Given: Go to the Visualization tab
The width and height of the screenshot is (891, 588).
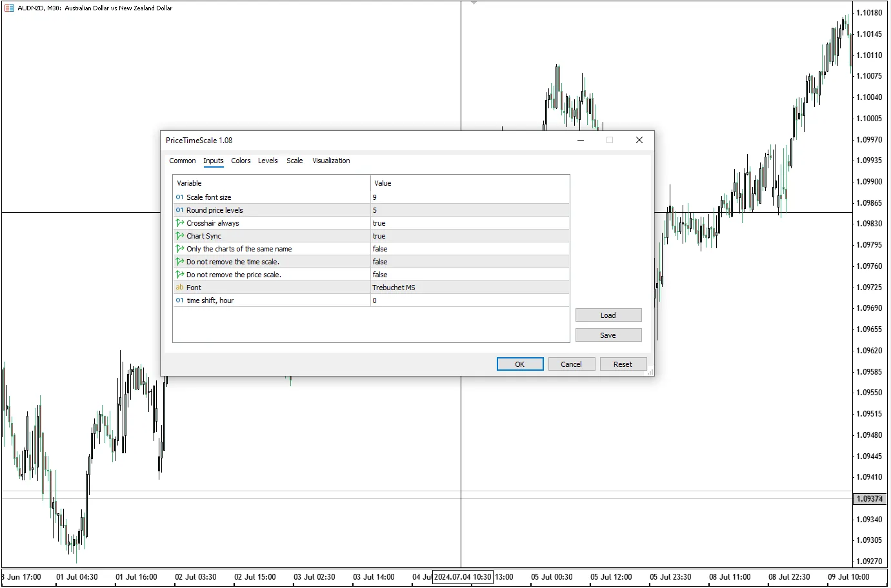Looking at the screenshot, I should click(331, 161).
